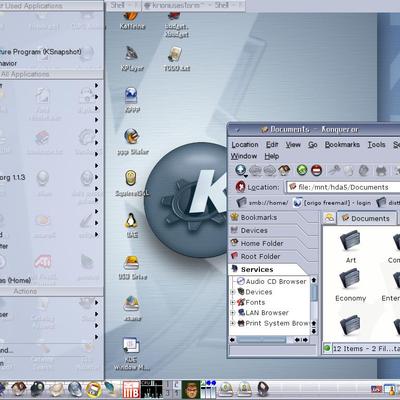The height and width of the screenshot is (400, 400).
Task: Click the Services tree vertical scrollbar thumb
Action: [314, 293]
